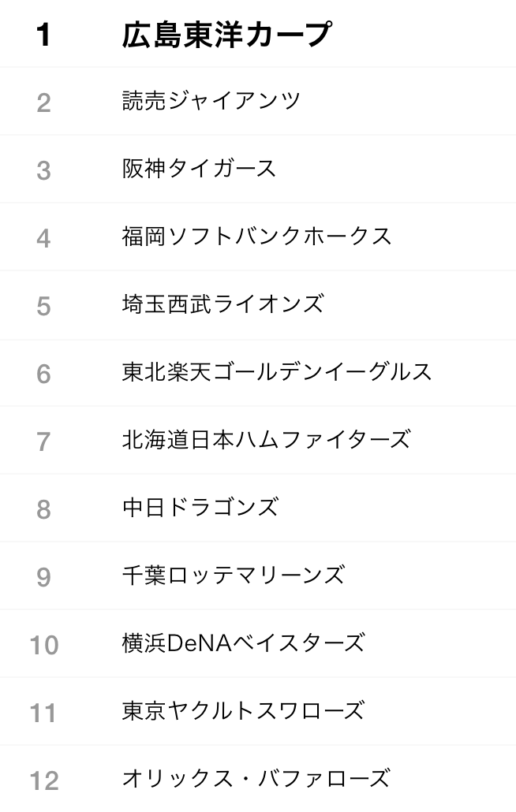
Task: Click rank number 4
Action: tap(43, 239)
